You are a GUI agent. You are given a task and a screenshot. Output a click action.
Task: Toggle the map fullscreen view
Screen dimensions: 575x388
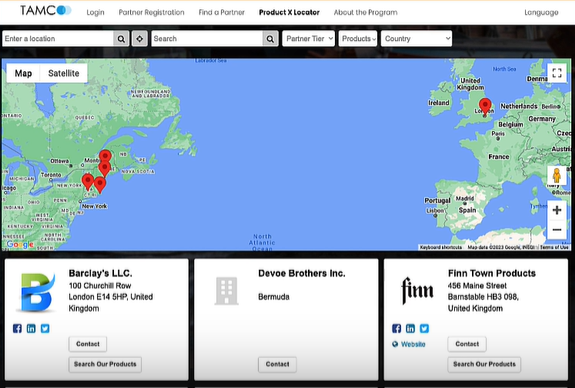[x=557, y=73]
